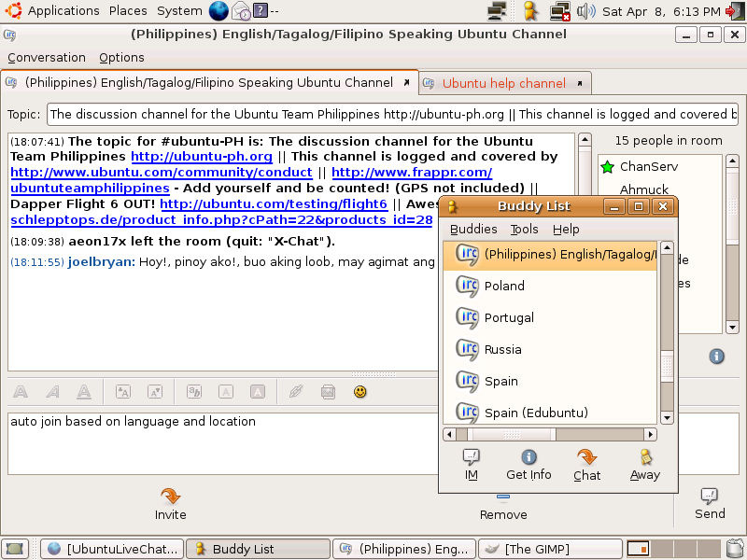Viewport: 747px width, 560px height.
Task: Click Get Info in Buddy List
Action: tap(529, 465)
